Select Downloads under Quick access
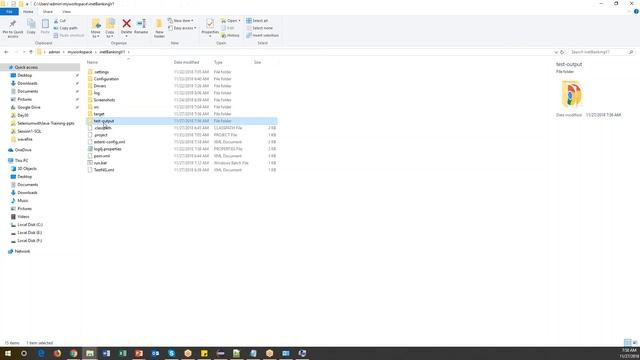 [27, 83]
